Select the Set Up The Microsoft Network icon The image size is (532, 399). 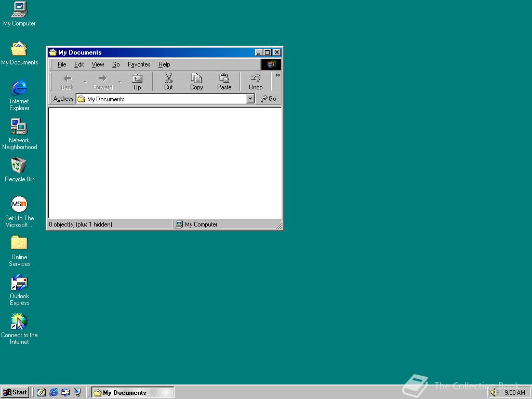(x=19, y=212)
